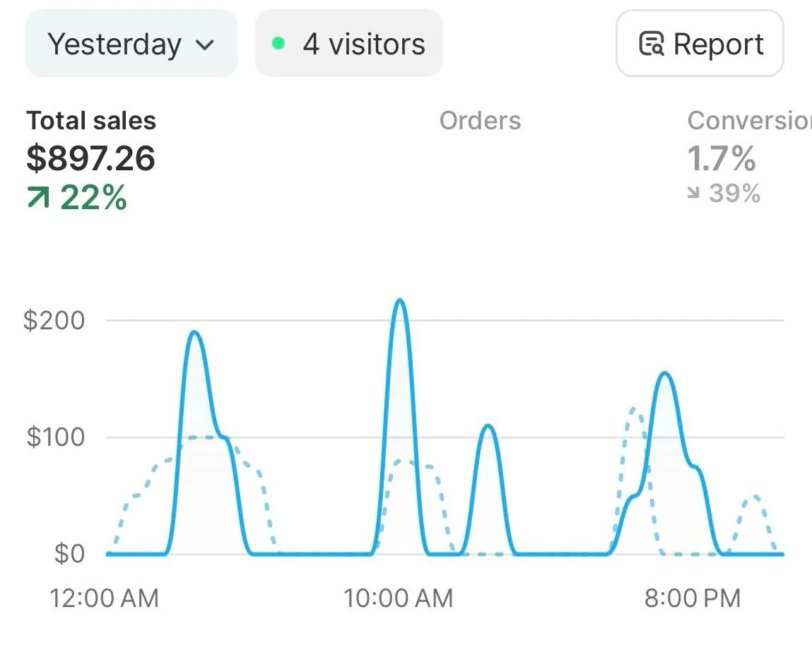Image resolution: width=812 pixels, height=653 pixels.
Task: Click the chevron next to Yesterday
Action: pos(204,45)
